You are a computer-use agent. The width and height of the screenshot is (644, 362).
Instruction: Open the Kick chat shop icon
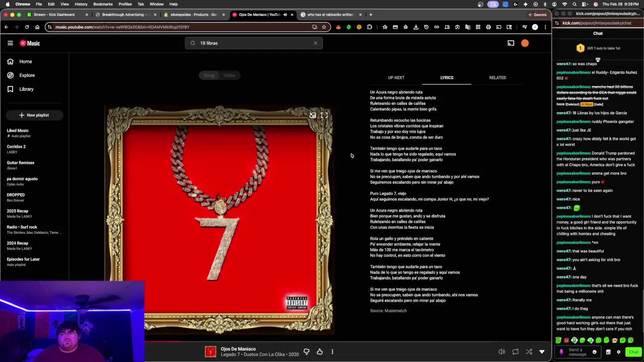coord(608,352)
